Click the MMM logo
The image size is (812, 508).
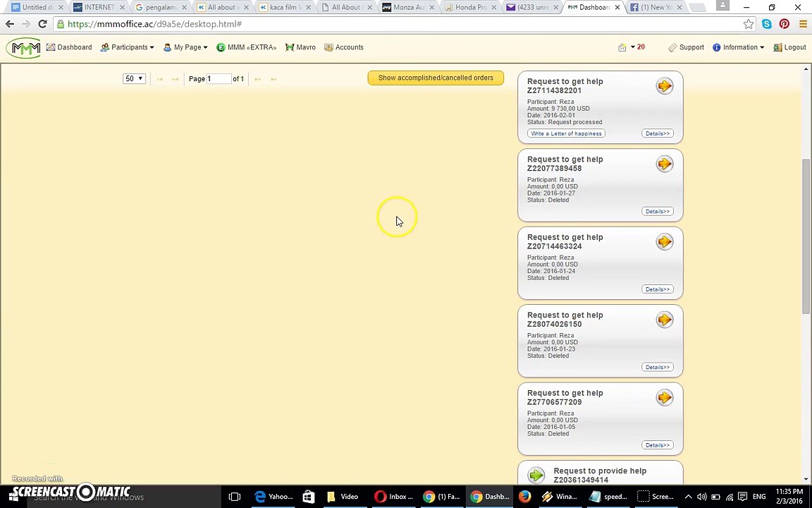coord(23,48)
